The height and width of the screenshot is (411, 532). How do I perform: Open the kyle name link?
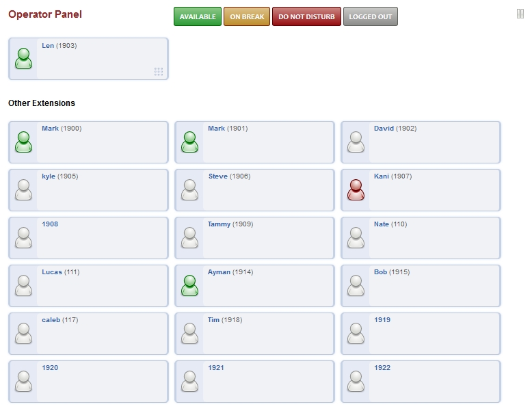click(x=49, y=176)
